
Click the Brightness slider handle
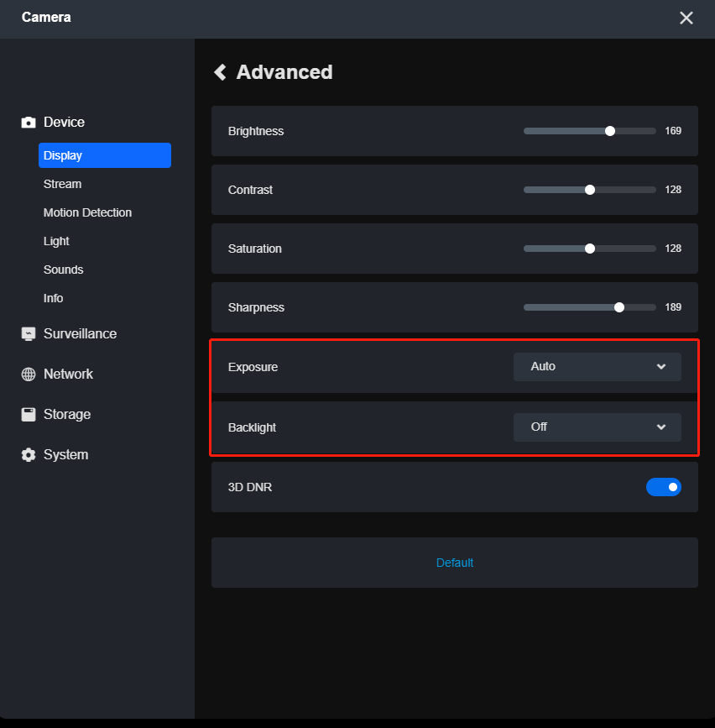[x=610, y=131]
